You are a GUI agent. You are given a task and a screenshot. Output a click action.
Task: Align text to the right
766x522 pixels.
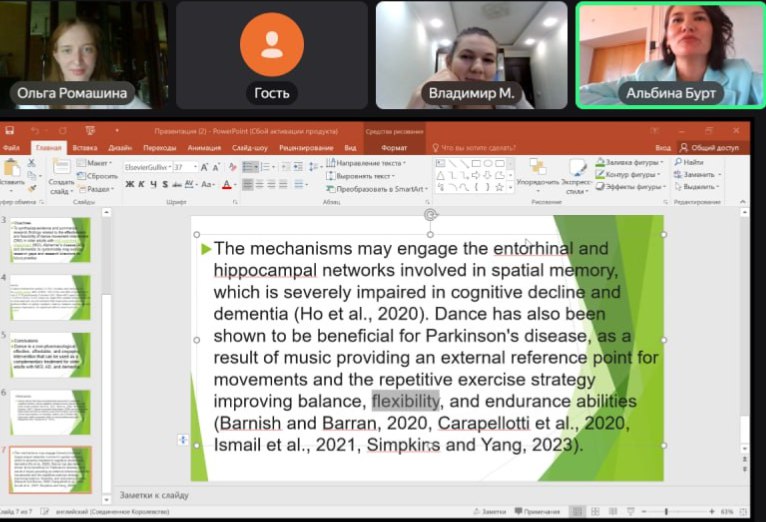point(272,185)
